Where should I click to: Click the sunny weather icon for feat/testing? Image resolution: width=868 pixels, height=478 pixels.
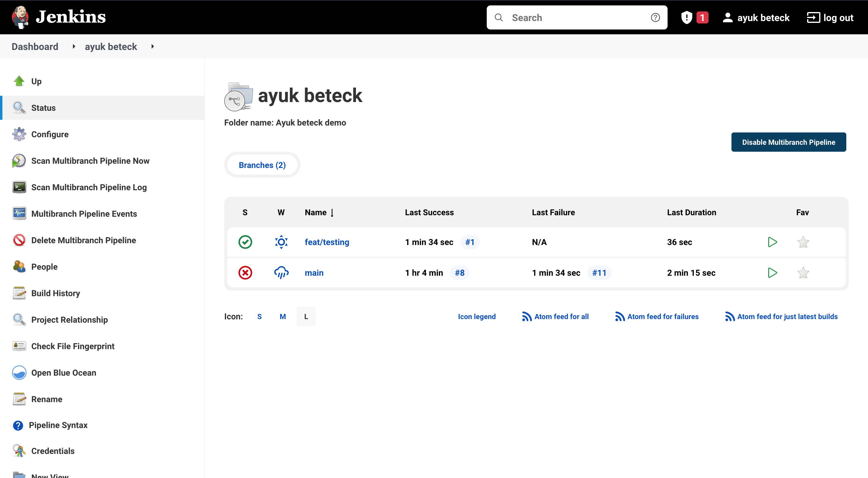pyautogui.click(x=281, y=242)
